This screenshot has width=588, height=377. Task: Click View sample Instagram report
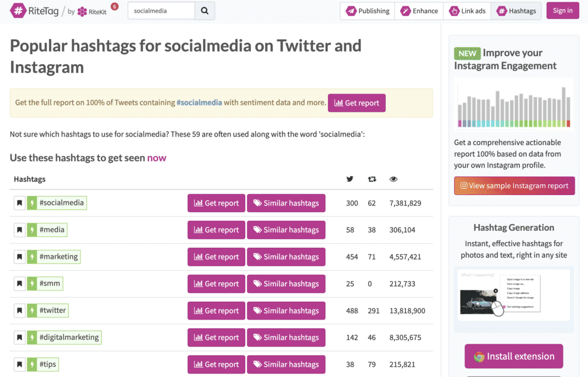[x=514, y=185]
